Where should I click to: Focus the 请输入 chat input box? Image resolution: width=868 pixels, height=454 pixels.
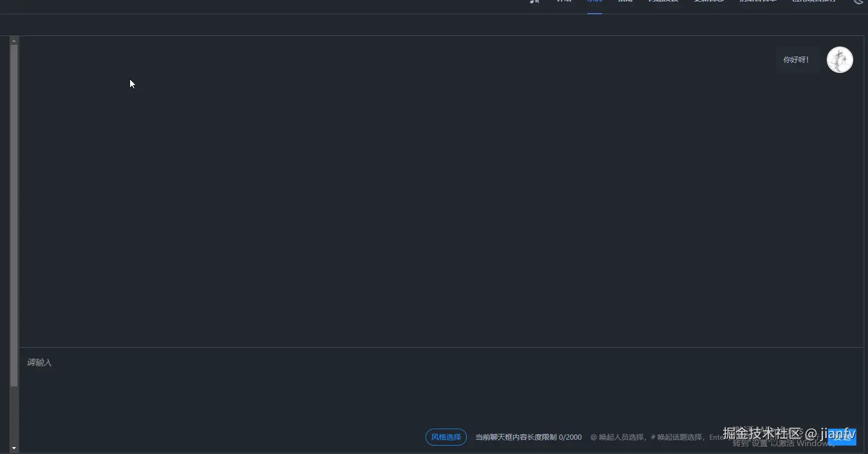(441, 387)
